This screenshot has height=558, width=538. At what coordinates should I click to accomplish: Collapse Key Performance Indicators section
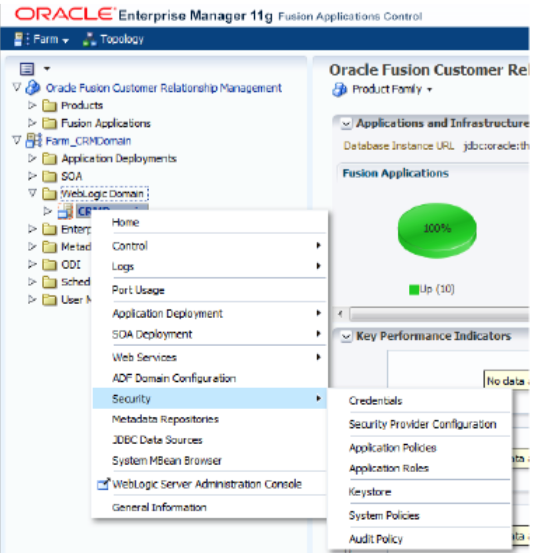346,337
